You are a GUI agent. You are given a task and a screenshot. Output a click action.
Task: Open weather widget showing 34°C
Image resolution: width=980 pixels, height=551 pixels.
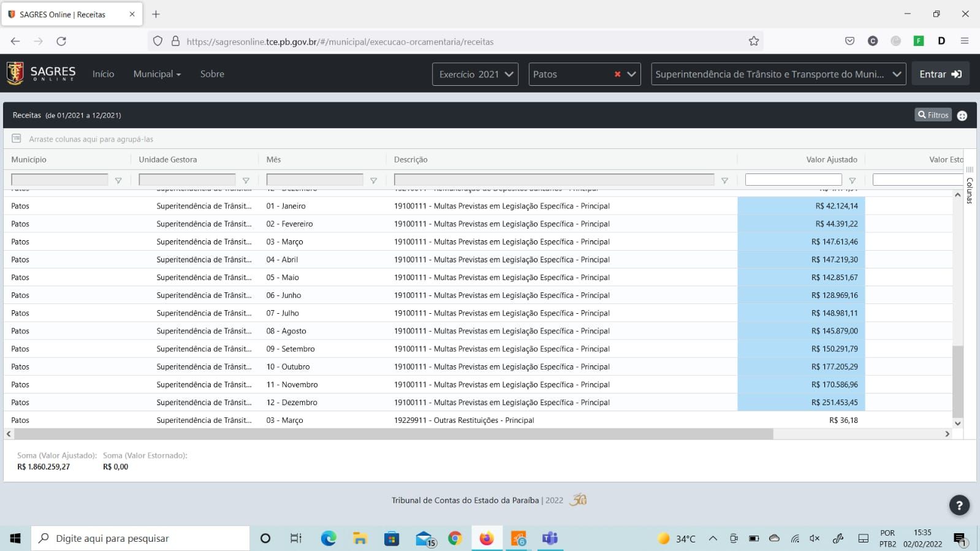(x=677, y=539)
